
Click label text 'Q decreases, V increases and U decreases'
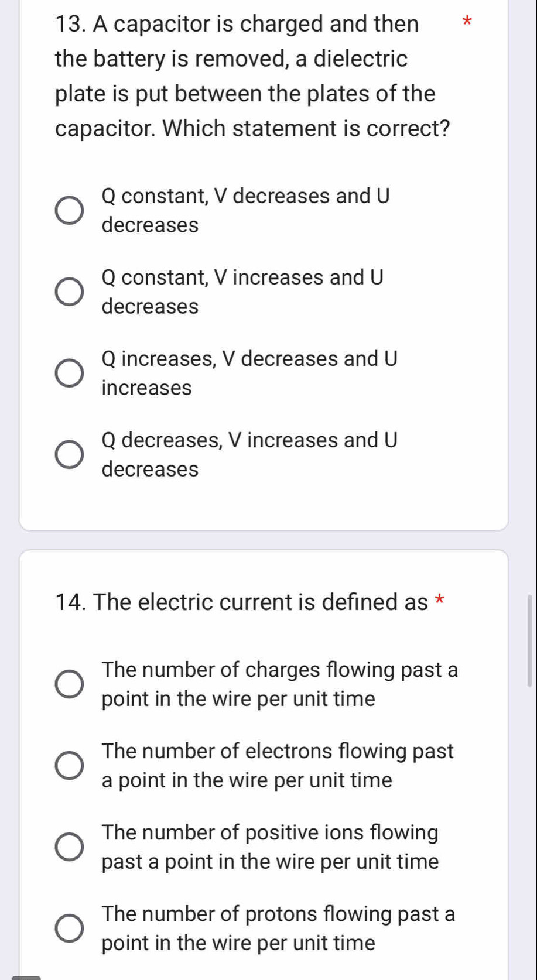(249, 454)
